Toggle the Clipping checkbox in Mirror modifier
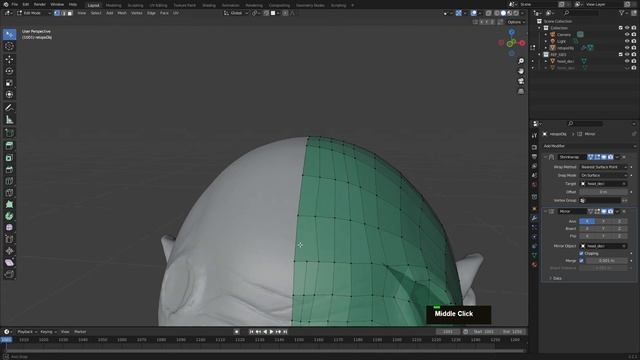 [581, 253]
